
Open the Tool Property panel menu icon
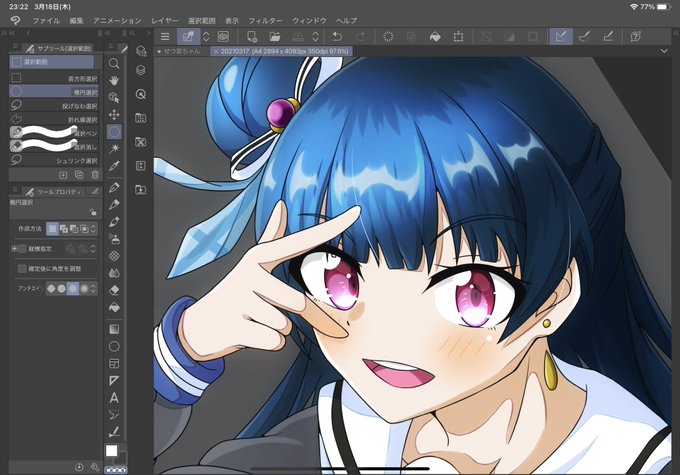click(x=15, y=190)
